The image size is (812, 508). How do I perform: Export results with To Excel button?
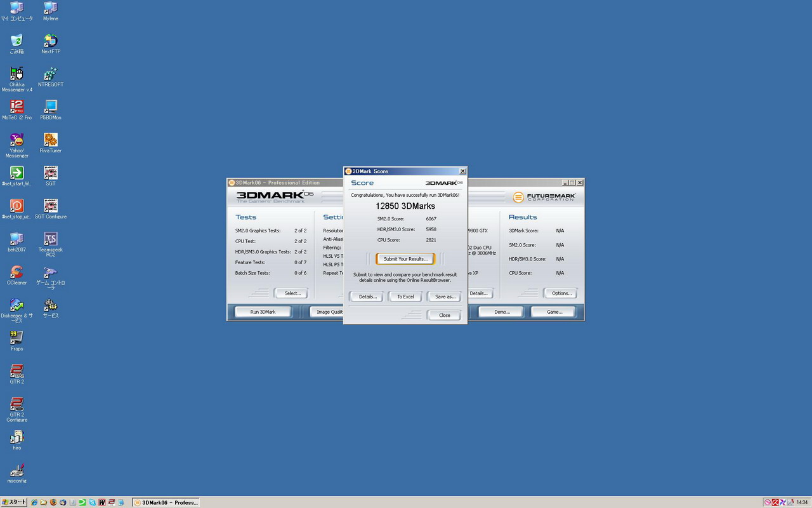(x=405, y=297)
